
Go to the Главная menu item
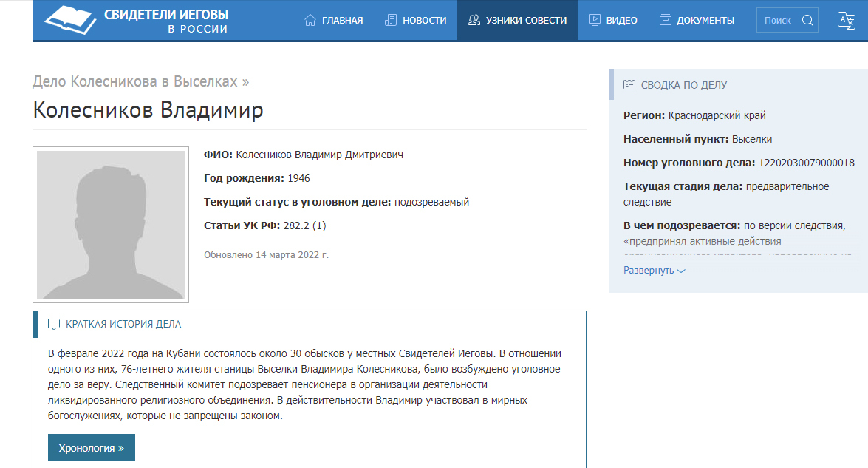point(342,20)
